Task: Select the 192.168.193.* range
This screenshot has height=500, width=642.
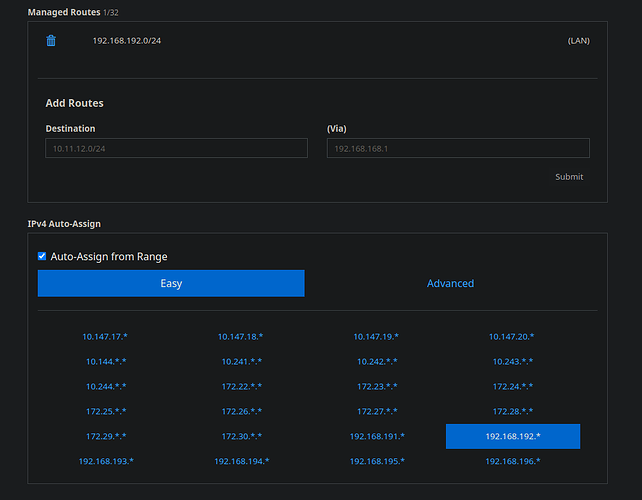Action: click(x=105, y=461)
